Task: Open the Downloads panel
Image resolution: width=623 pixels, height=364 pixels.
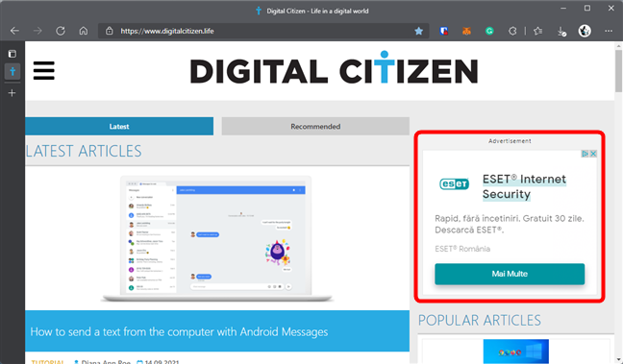Action: [x=561, y=32]
